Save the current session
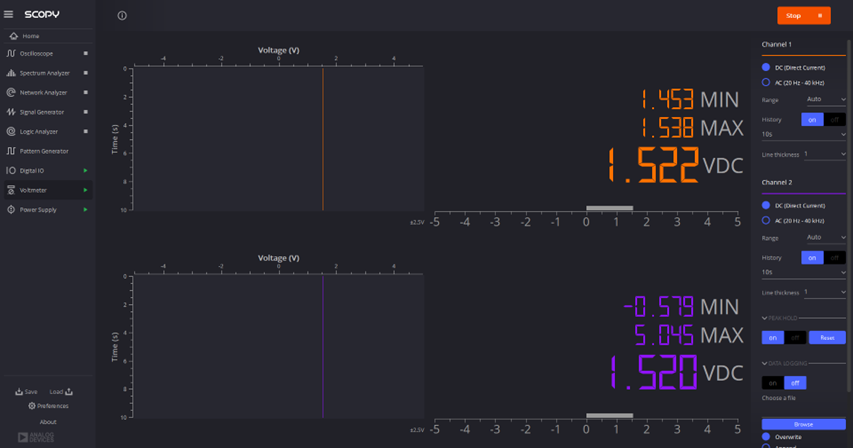The height and width of the screenshot is (448, 853). click(26, 391)
